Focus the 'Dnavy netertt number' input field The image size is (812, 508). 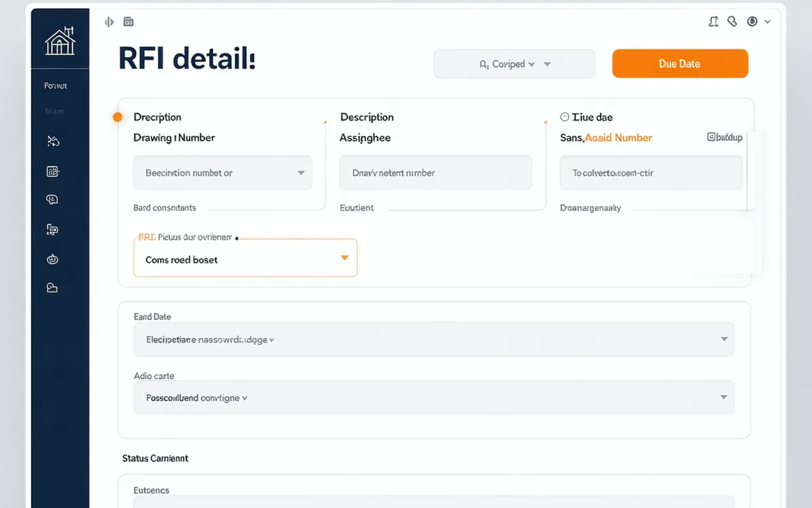point(435,173)
